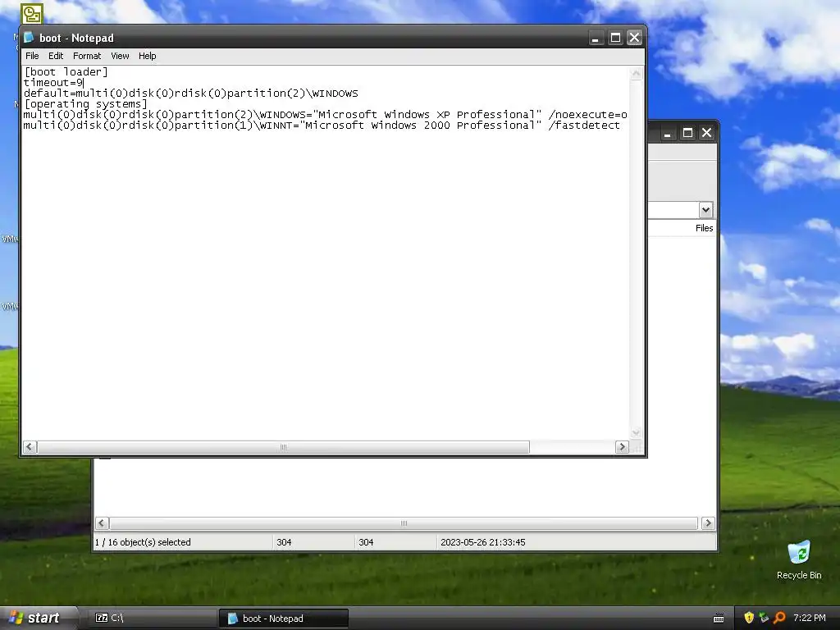The width and height of the screenshot is (840, 630).
Task: Maximize the background 7-Zip window
Action: coord(687,133)
